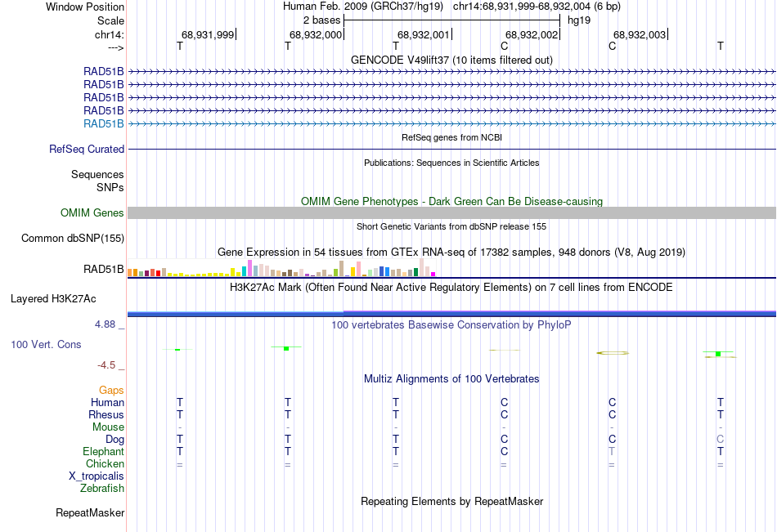Click the Sequences track label
Screen dimensions: 777x532
coord(97,174)
